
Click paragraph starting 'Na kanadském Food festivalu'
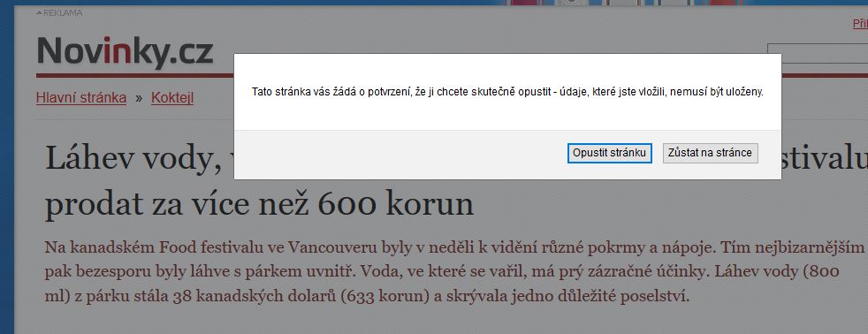click(454, 271)
